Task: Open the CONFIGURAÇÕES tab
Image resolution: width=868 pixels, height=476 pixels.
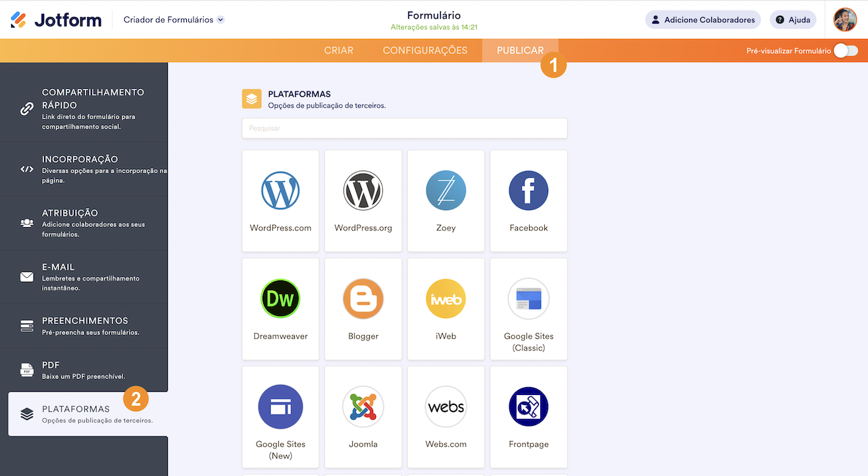Action: 425,51
